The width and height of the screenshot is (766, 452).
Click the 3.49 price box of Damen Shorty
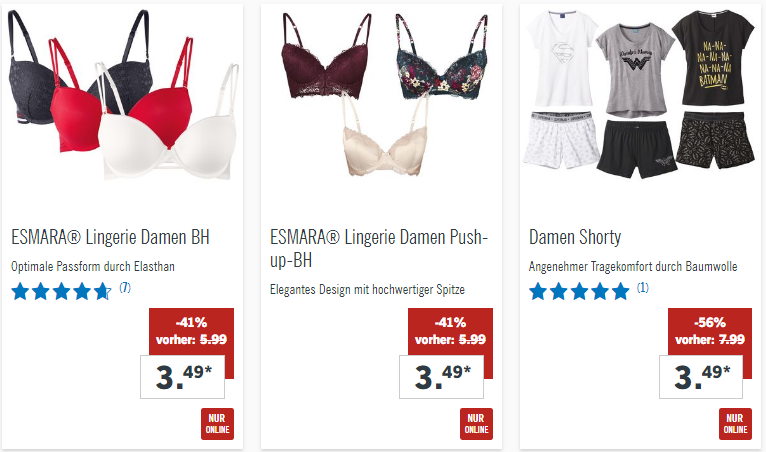pyautogui.click(x=701, y=377)
